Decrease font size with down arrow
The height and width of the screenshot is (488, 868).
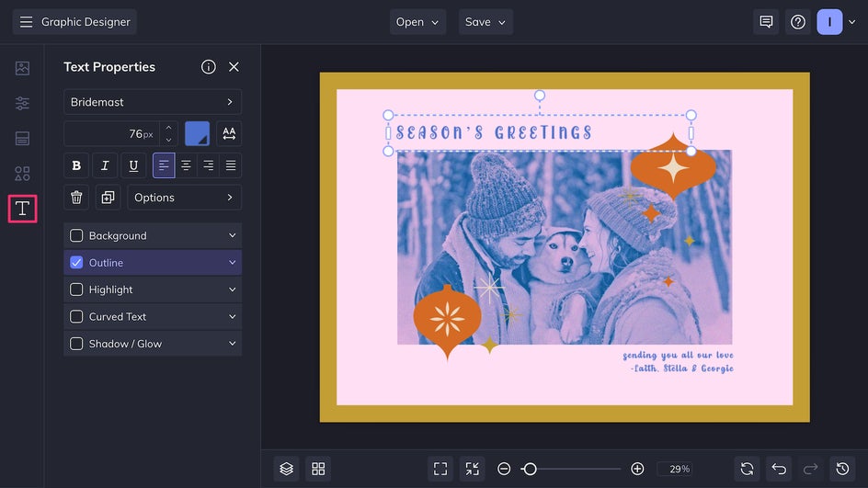pos(169,140)
